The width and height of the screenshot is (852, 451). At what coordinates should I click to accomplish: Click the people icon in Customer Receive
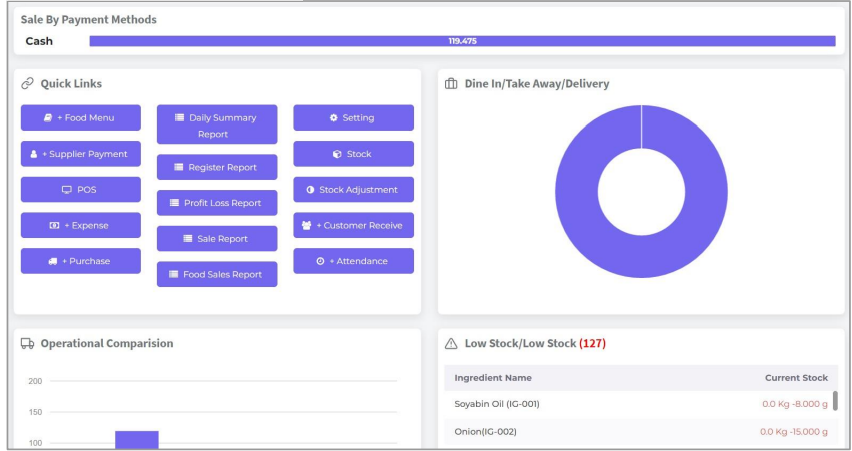pos(306,225)
